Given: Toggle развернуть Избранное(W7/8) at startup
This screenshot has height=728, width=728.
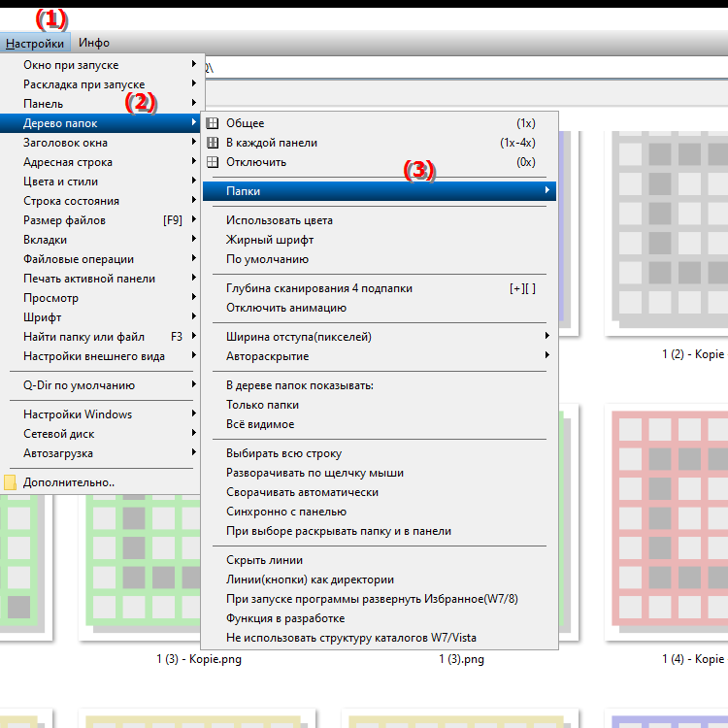Looking at the screenshot, I should [380, 600].
